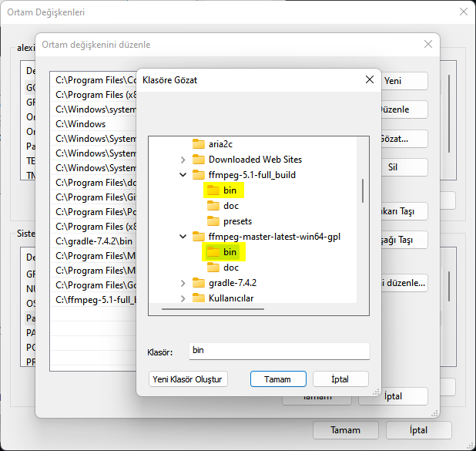
Task: Expand the gradle-7.4.2 folder node
Action: click(183, 283)
